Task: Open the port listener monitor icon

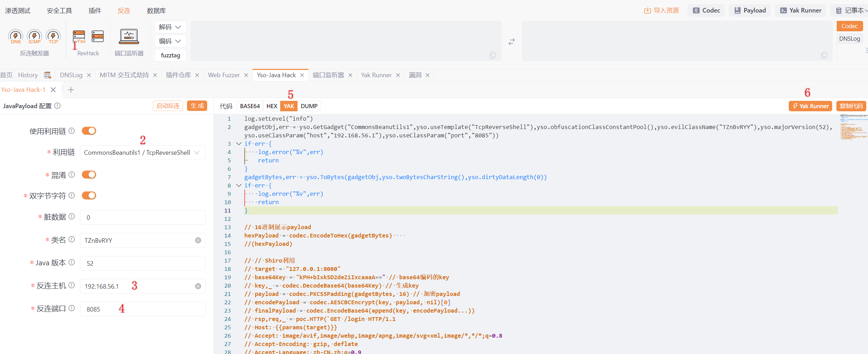Action: click(x=129, y=36)
